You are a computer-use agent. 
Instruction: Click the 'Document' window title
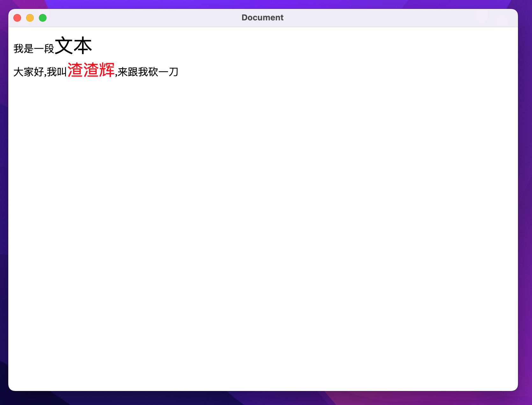point(262,18)
